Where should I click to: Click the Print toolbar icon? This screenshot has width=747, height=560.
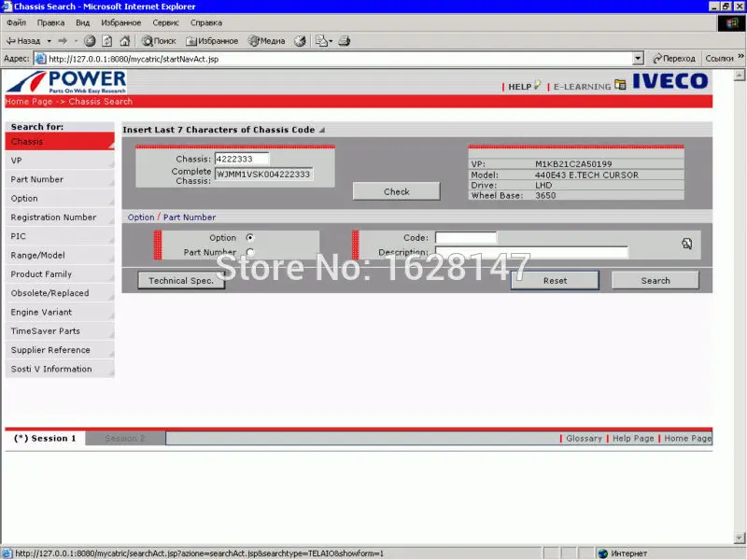(345, 41)
